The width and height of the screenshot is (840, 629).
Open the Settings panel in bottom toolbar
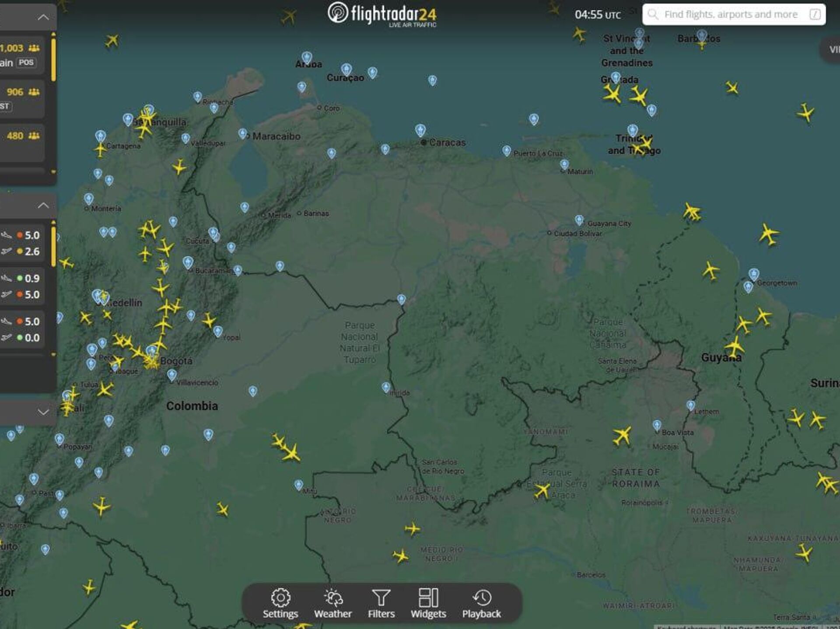click(x=280, y=604)
